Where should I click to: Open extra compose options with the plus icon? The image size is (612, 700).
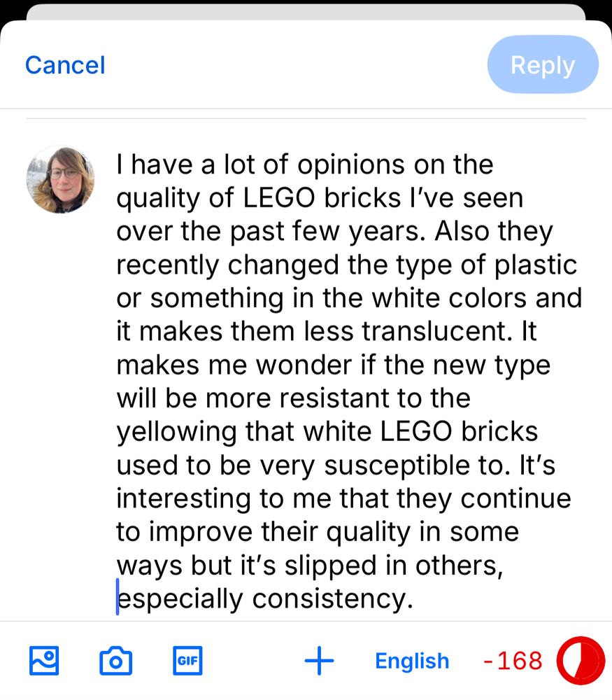(319, 660)
